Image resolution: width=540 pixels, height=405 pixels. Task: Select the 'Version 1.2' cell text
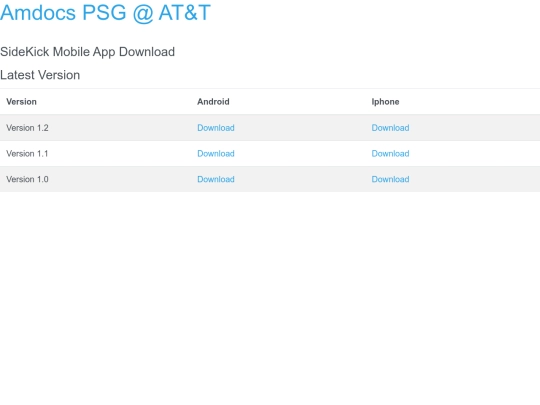pyautogui.click(x=27, y=128)
